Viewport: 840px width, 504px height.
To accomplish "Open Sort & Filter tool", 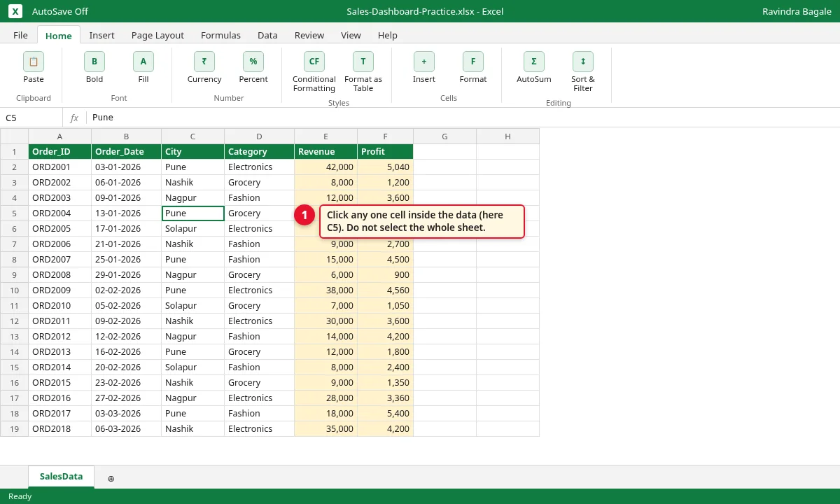I will [583, 62].
